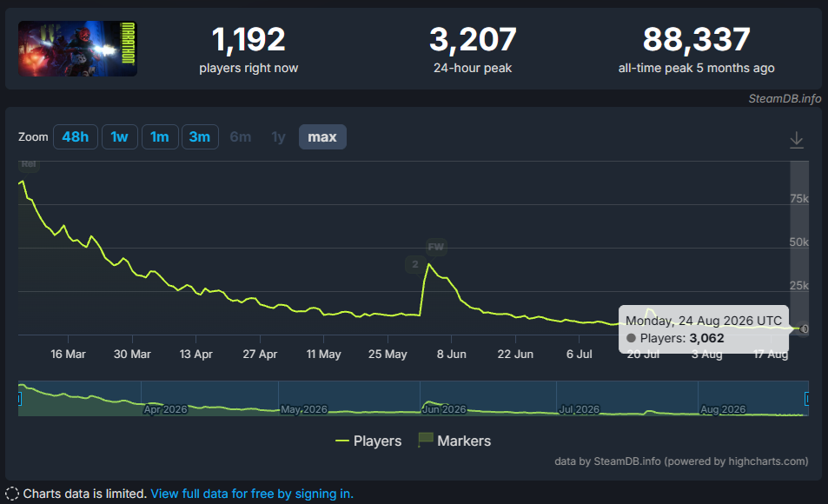This screenshot has width=828, height=504.
Task: Click the '6 Jul' axis label
Action: click(x=580, y=354)
